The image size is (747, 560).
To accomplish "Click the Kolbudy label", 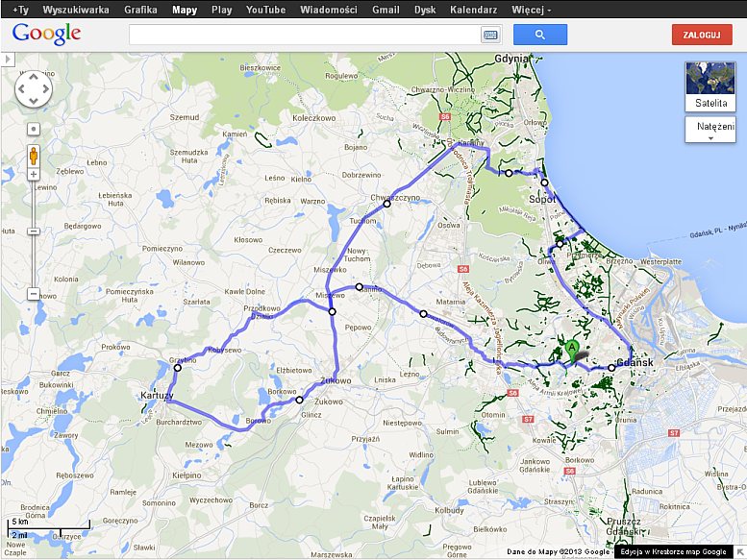I will click(449, 510).
